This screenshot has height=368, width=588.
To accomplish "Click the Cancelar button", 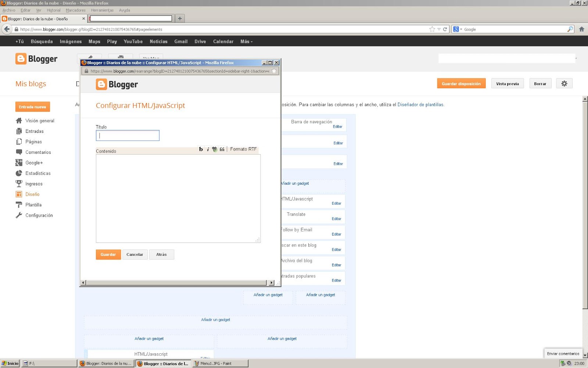I will [135, 255].
